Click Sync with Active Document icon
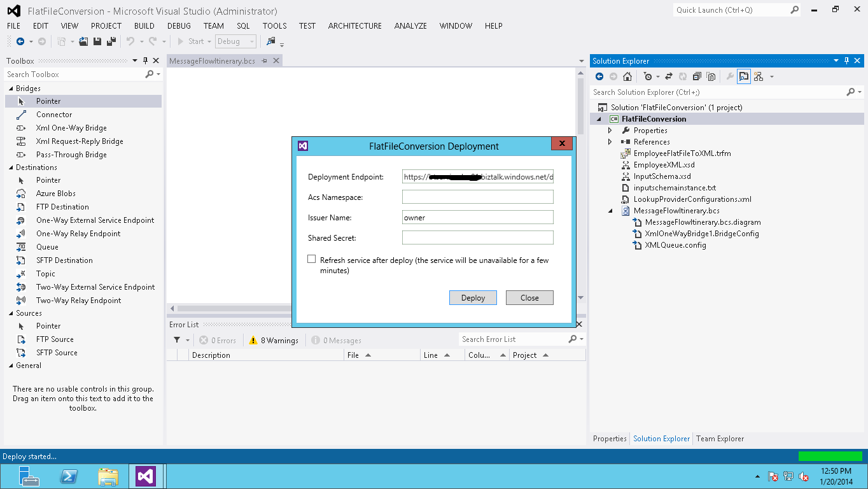The image size is (868, 489). pos(669,76)
